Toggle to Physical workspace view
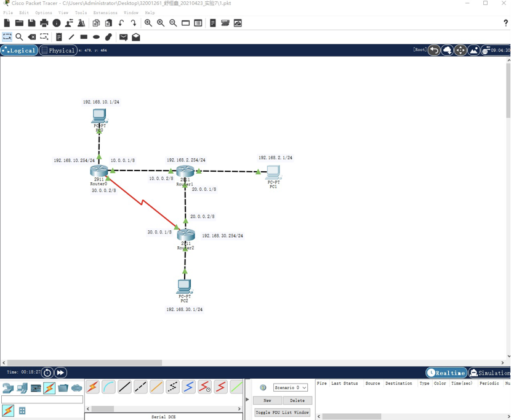 [x=58, y=50]
